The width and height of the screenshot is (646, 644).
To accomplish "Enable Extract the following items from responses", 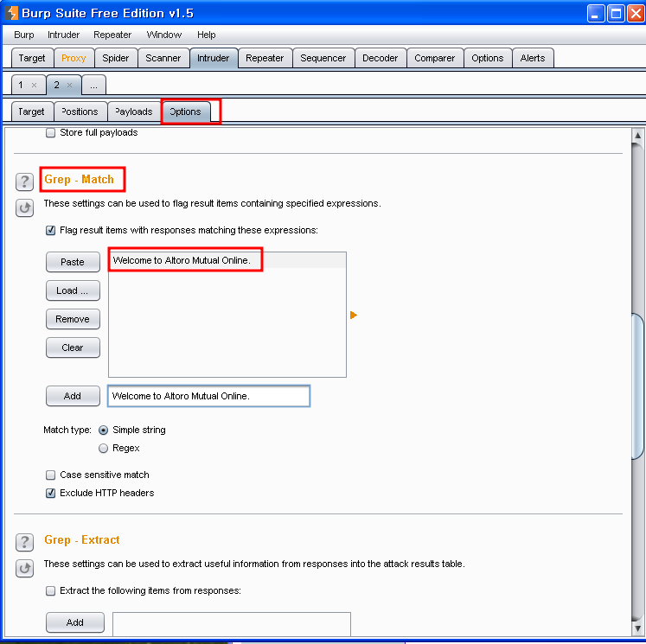I will coord(50,591).
